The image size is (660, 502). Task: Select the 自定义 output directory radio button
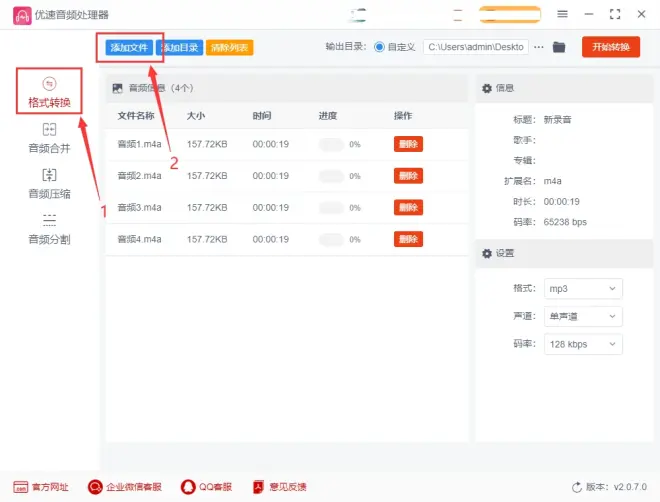(380, 47)
